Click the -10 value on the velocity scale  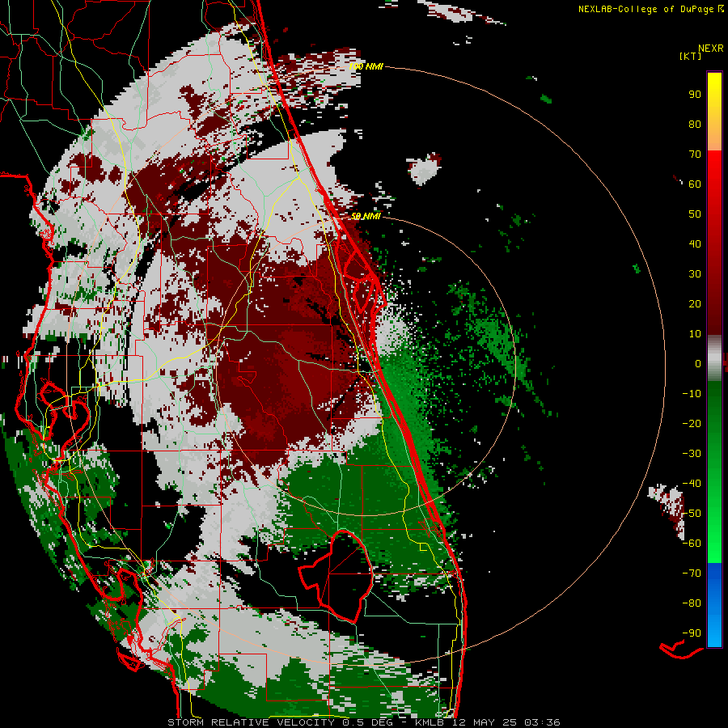692,394
